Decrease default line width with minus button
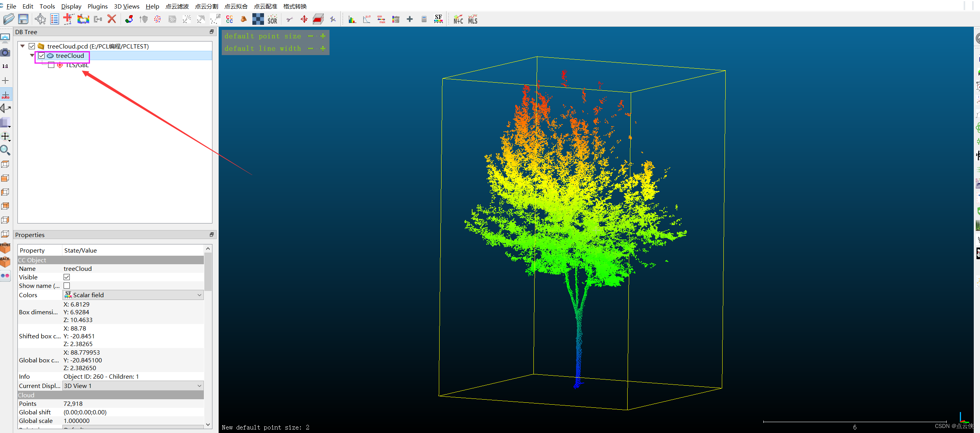Screen dimensions: 980x433 [x=311, y=48]
